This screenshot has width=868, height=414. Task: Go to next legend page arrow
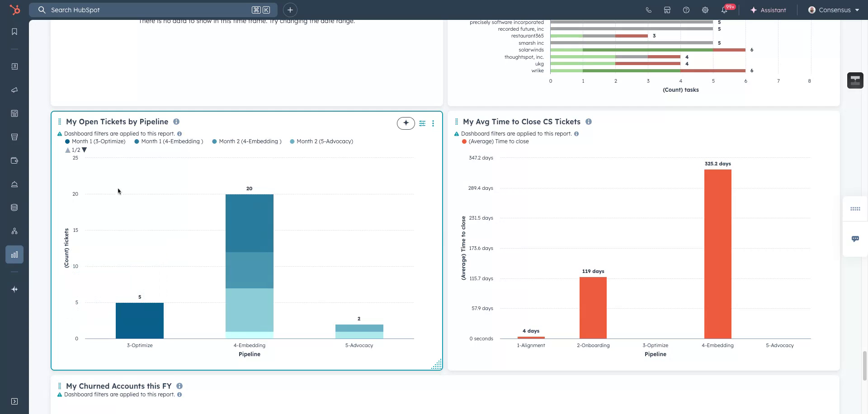click(85, 150)
